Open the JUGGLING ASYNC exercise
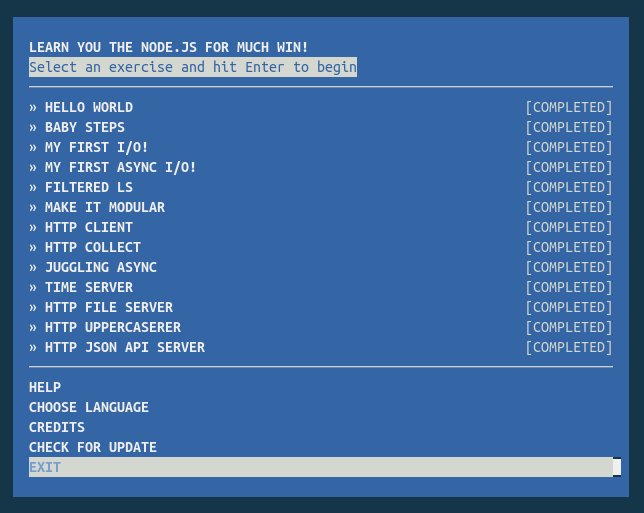 point(321,267)
